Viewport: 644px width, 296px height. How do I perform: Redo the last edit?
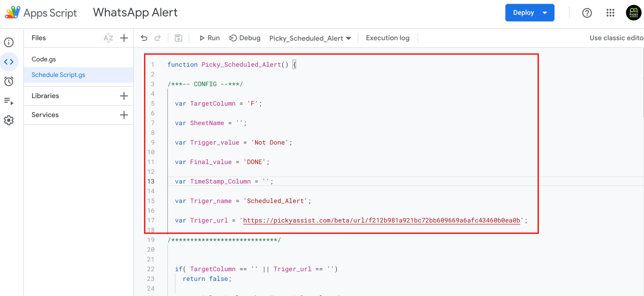[158, 38]
